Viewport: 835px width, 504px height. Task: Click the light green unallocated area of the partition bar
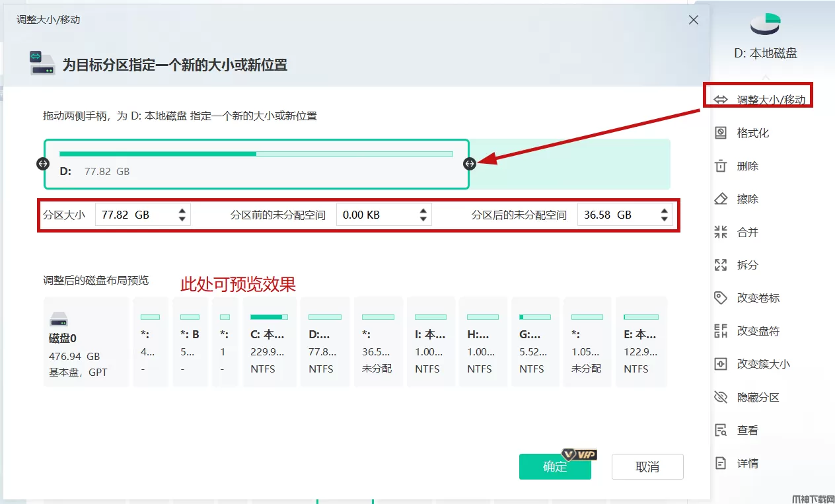[569, 164]
